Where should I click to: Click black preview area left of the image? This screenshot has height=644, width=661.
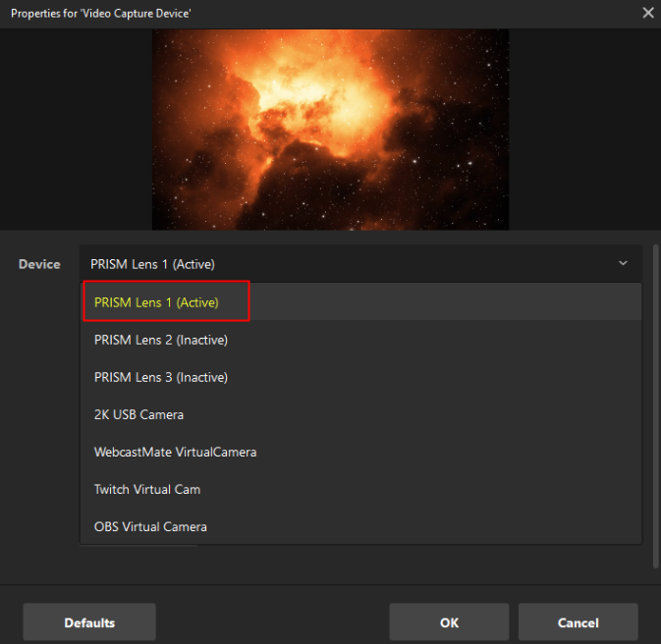(76, 128)
